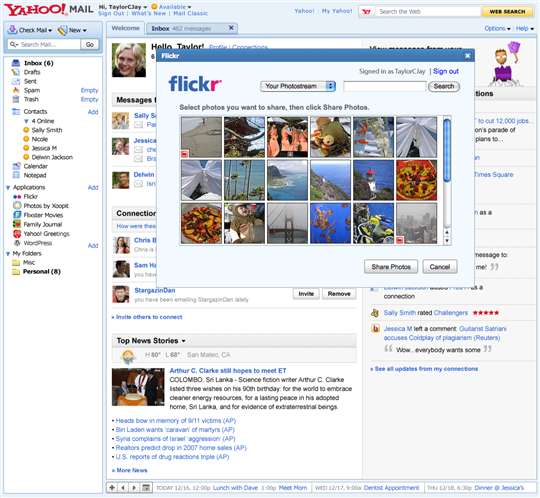
Task: Click the Spam folder icon
Action: [x=16, y=90]
